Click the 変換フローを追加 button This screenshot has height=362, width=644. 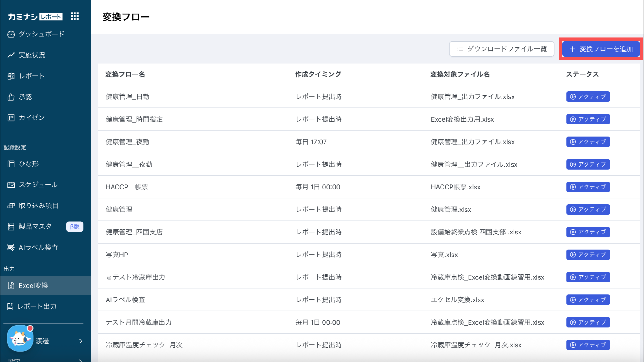point(601,49)
